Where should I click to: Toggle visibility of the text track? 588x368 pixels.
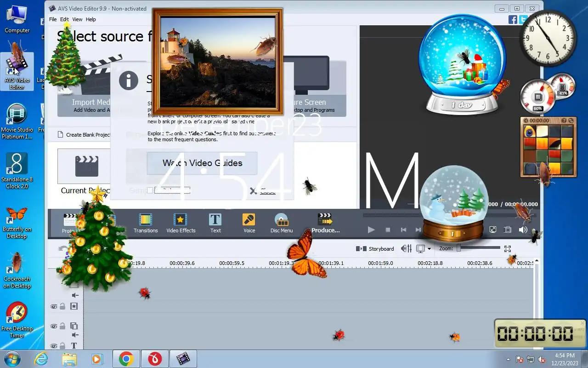[x=54, y=346]
